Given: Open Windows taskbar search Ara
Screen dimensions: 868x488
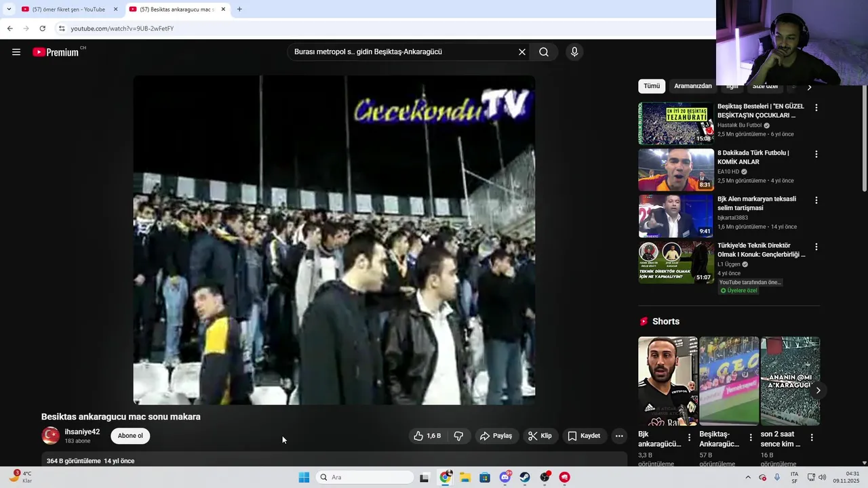Looking at the screenshot, I should pos(366,477).
